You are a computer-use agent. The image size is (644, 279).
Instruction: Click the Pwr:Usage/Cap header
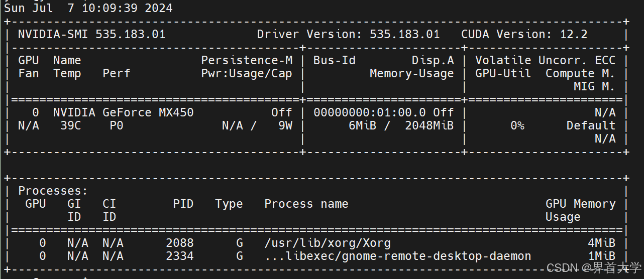pyautogui.click(x=247, y=74)
